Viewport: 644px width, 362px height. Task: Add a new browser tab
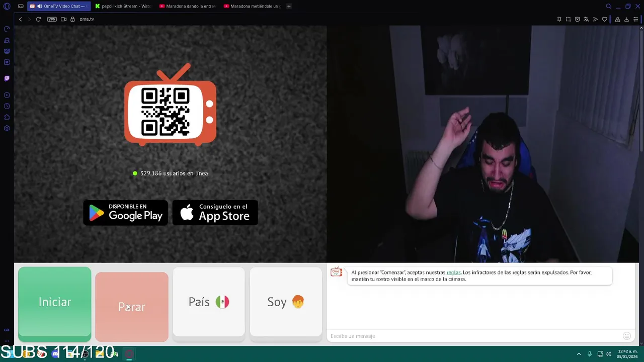[289, 6]
